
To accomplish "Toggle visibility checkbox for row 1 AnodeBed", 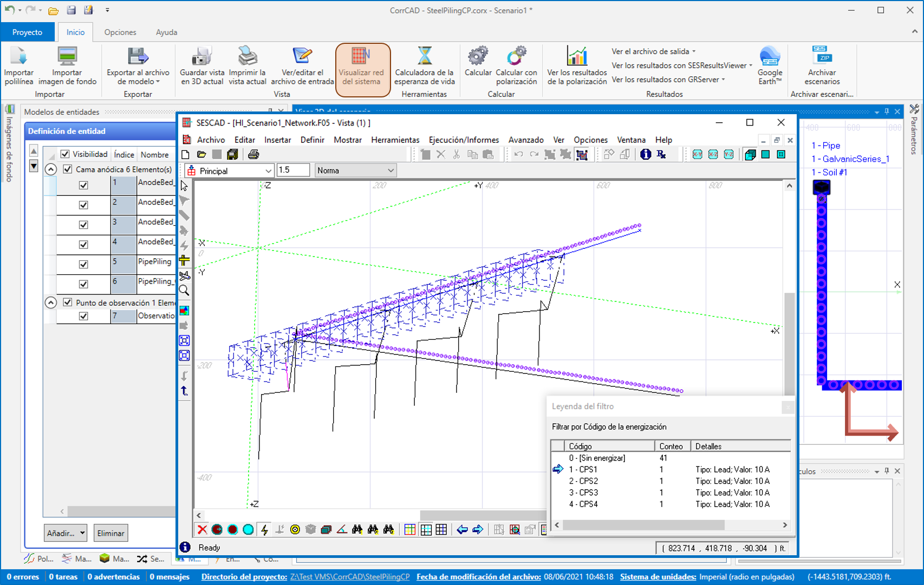I will point(83,185).
